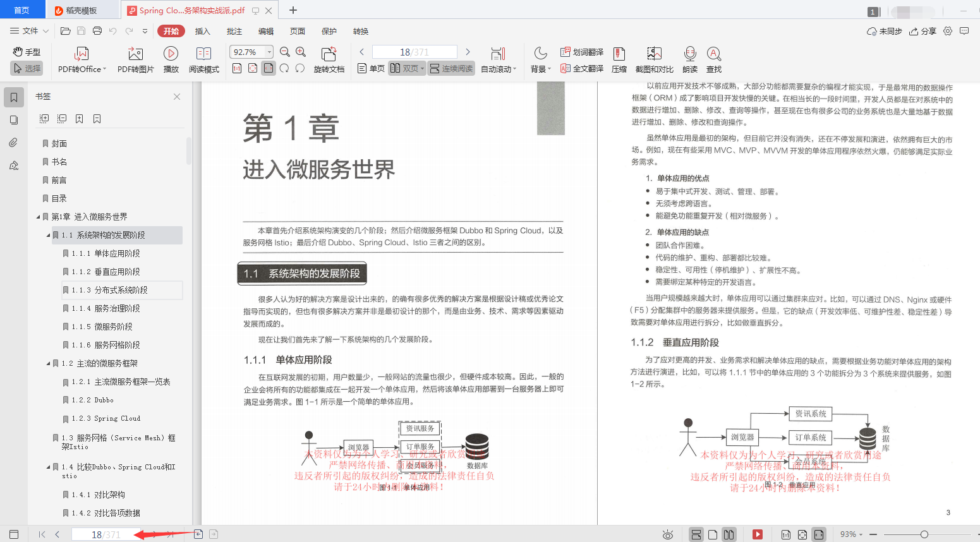Toggle 连续阅读 continuous reading
This screenshot has width=980, height=542.
tap(451, 68)
